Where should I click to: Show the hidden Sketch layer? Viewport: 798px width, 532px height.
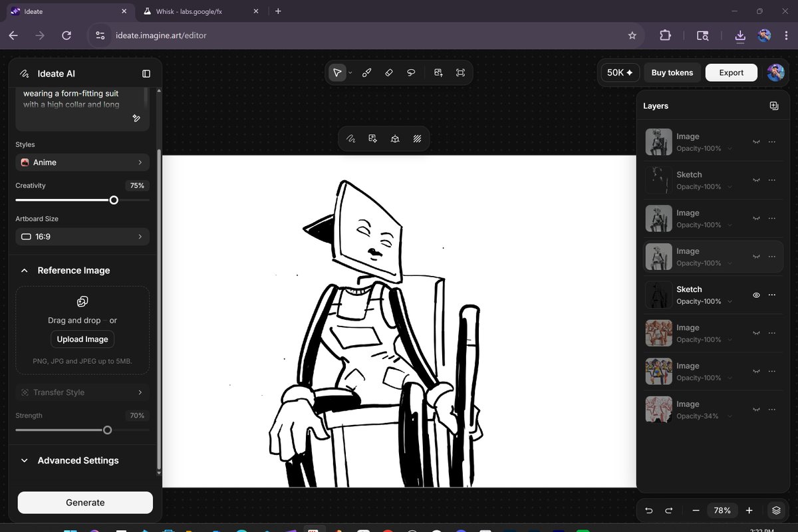coord(756,180)
